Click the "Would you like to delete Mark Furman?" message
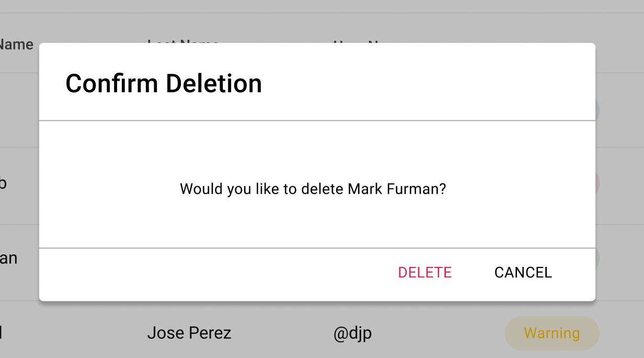This screenshot has width=644, height=358. tap(313, 189)
